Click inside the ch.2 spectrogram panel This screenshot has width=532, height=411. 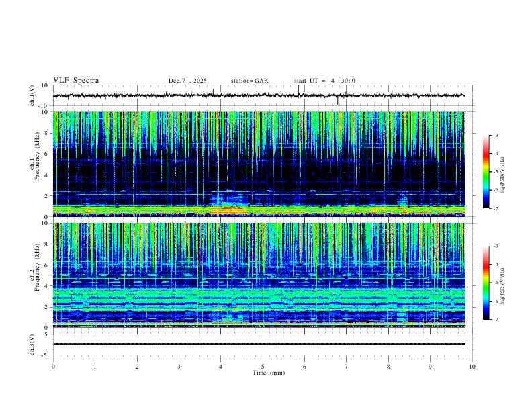259,275
